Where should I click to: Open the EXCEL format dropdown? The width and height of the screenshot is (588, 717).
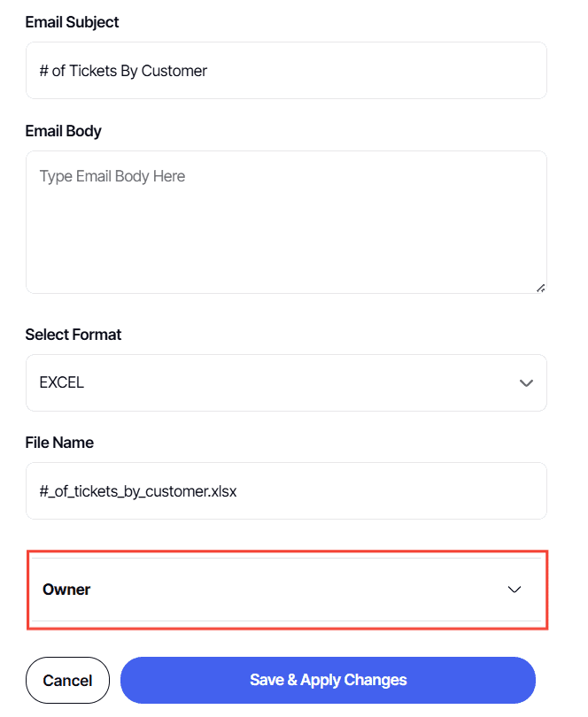click(286, 383)
